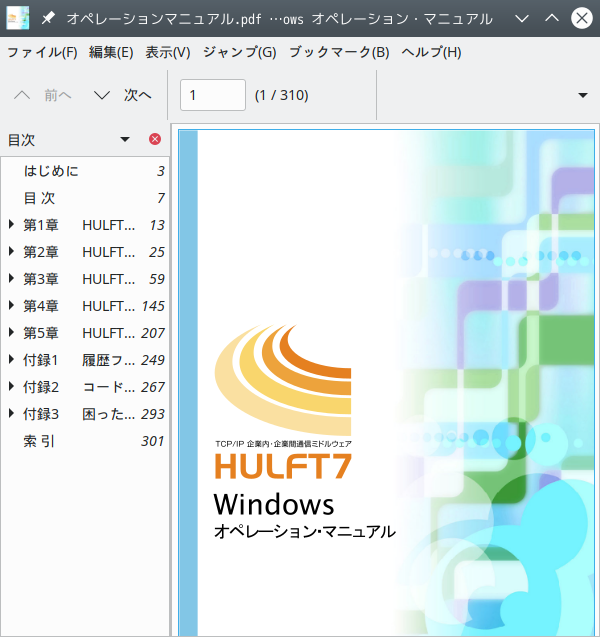Click the page number input field

213,95
